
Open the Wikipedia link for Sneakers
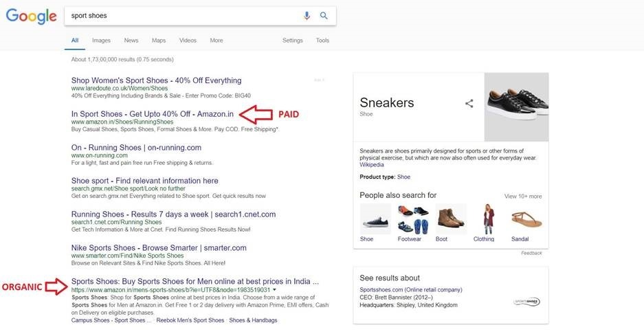(372, 165)
